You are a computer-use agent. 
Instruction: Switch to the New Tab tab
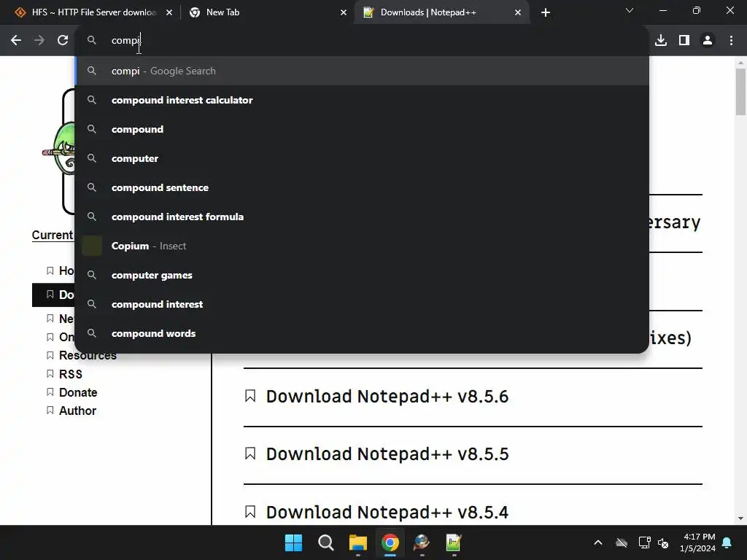pos(267,12)
